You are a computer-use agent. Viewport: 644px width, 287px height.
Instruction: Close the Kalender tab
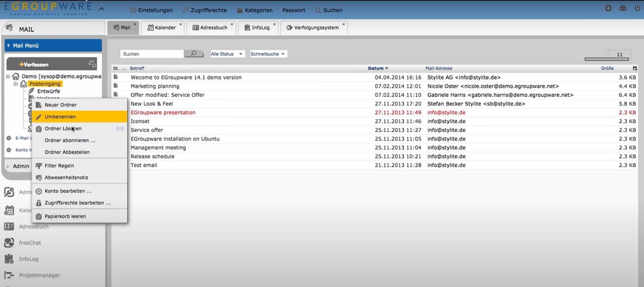click(x=180, y=24)
